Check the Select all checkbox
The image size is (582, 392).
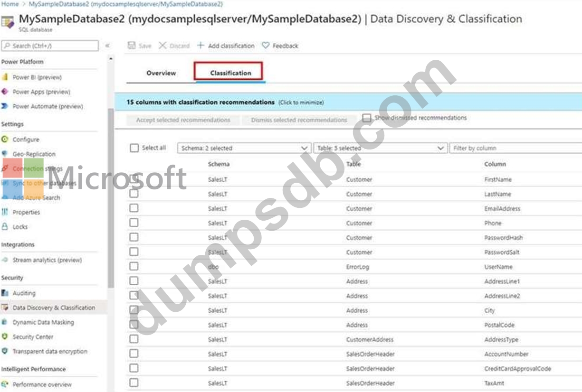click(134, 148)
